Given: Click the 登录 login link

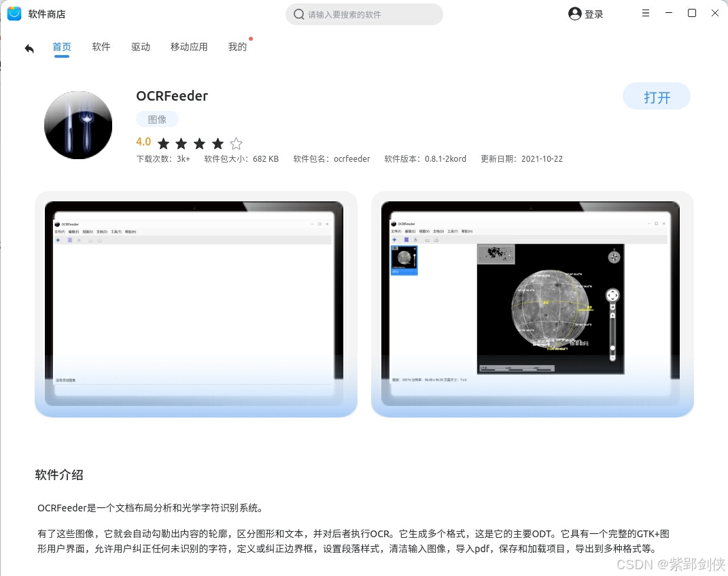Looking at the screenshot, I should point(594,14).
